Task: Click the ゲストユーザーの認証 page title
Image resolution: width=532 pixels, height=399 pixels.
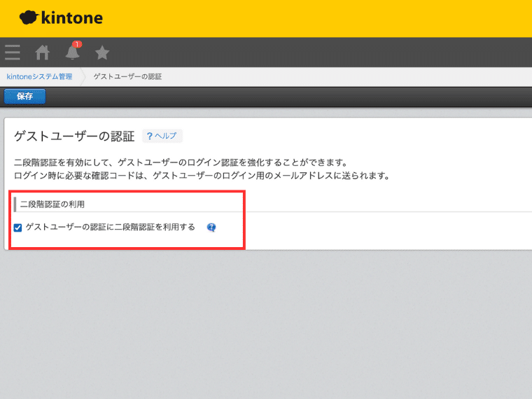Action: click(x=74, y=136)
